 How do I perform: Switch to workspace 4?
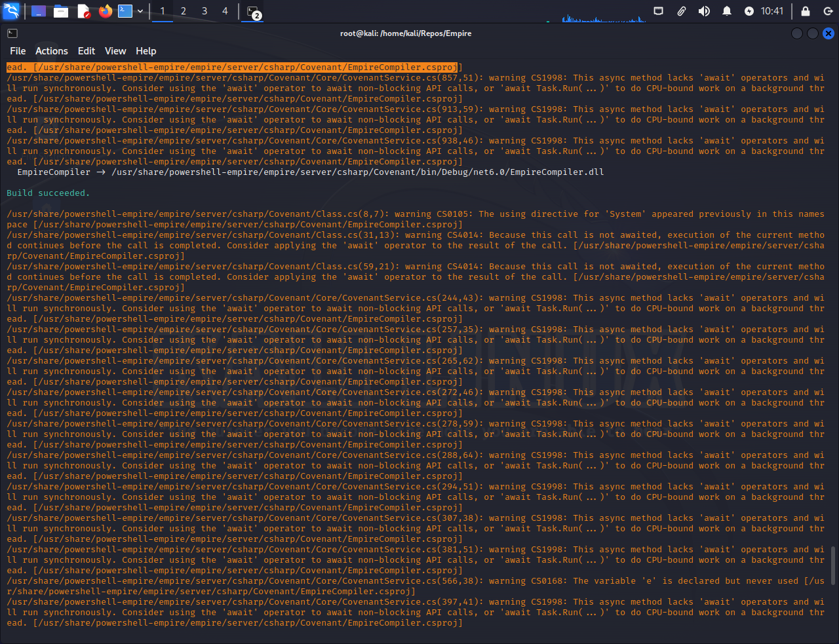tap(225, 11)
